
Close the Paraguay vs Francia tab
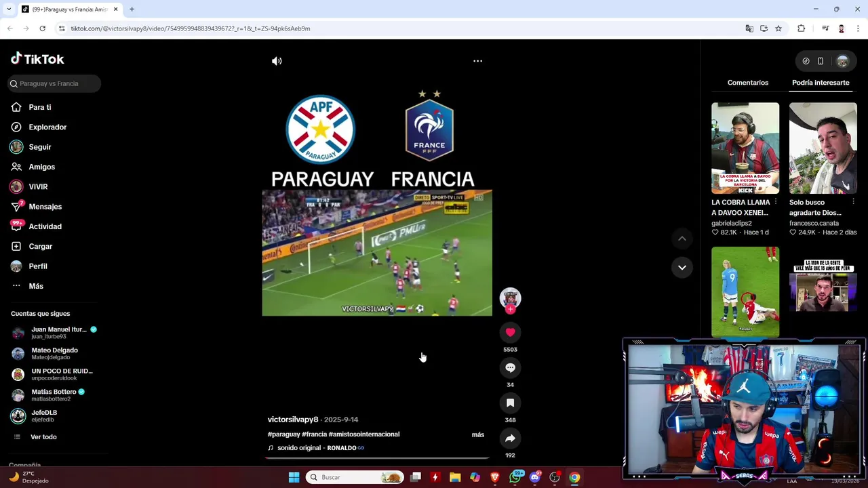click(x=115, y=9)
